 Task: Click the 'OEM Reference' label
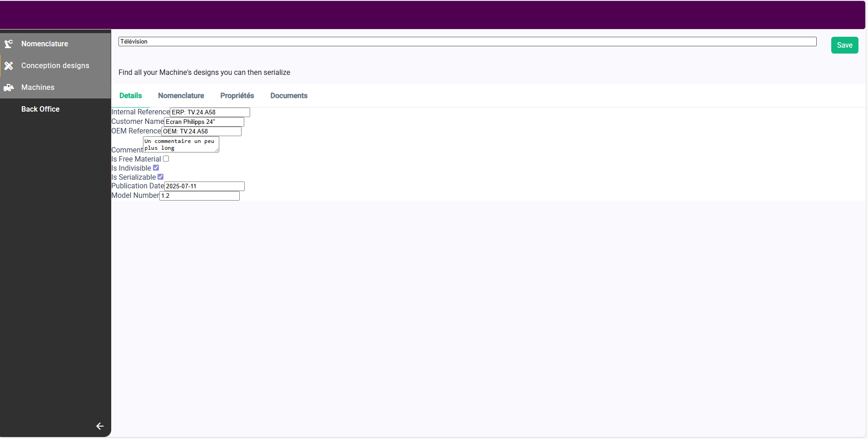[x=136, y=131]
